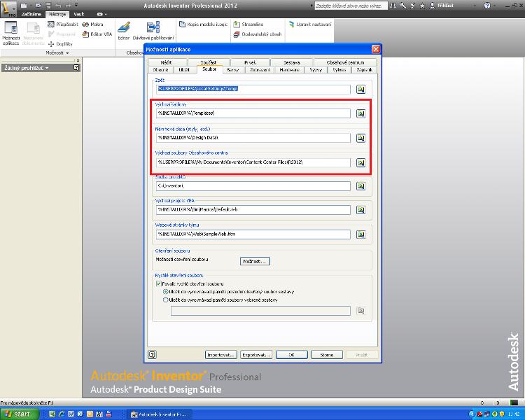Open the Hardware options tab

[290, 70]
